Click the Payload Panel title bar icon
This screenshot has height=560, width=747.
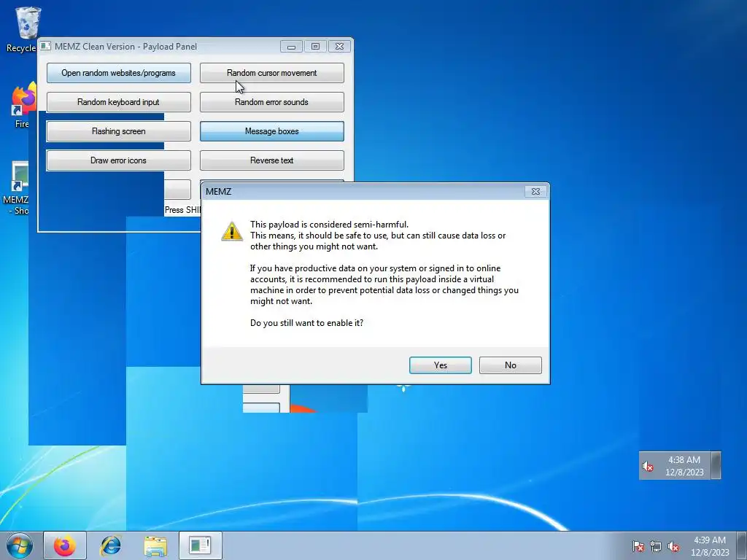coord(45,46)
